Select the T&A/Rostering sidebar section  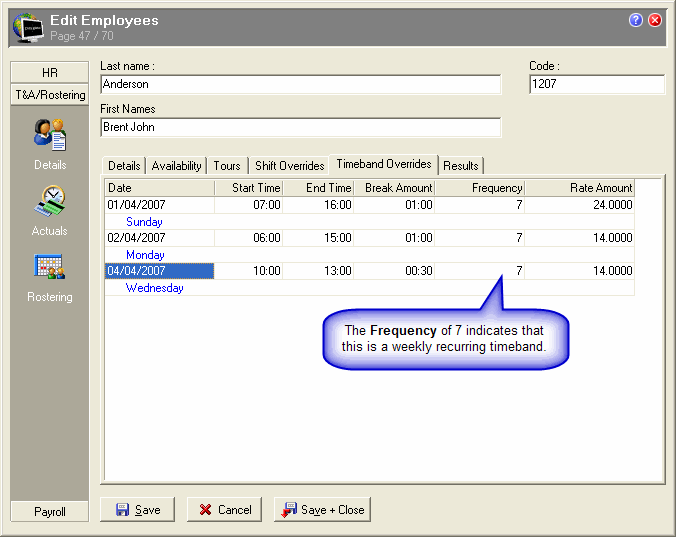coord(49,95)
